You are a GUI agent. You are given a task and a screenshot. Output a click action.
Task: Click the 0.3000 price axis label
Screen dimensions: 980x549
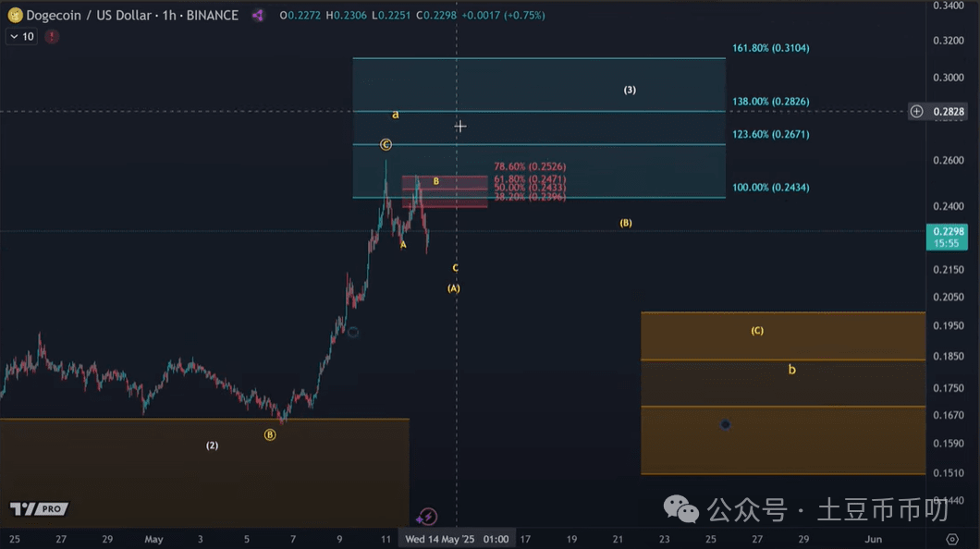pos(949,78)
